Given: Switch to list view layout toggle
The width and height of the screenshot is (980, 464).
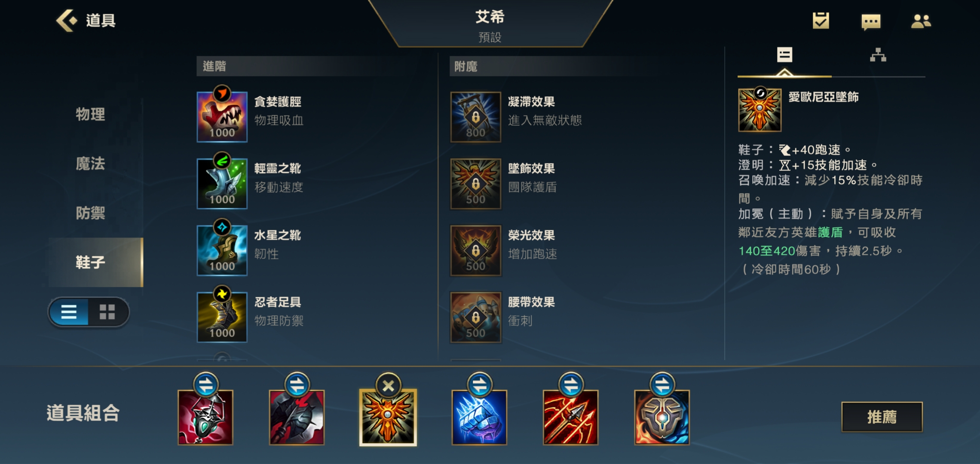Looking at the screenshot, I should point(69,312).
